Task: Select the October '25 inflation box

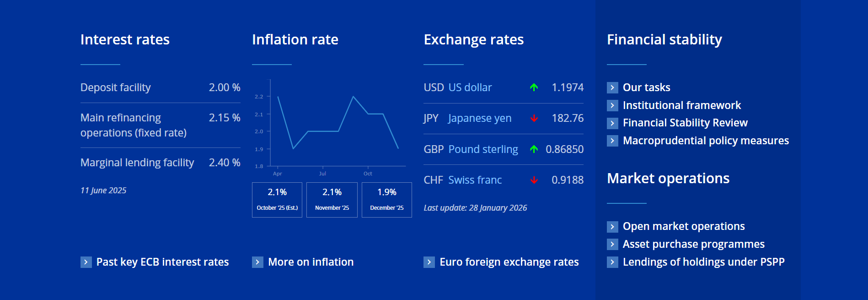Action: coord(277,200)
